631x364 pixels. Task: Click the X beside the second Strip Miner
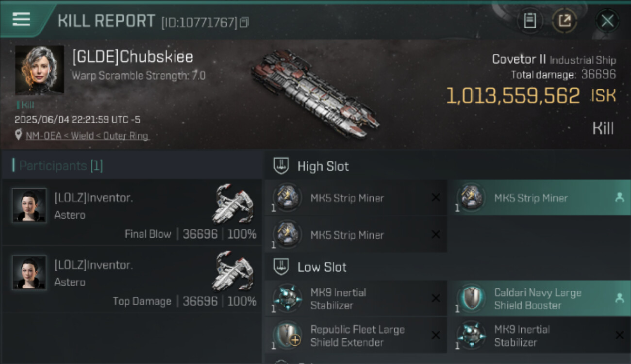[x=436, y=234]
